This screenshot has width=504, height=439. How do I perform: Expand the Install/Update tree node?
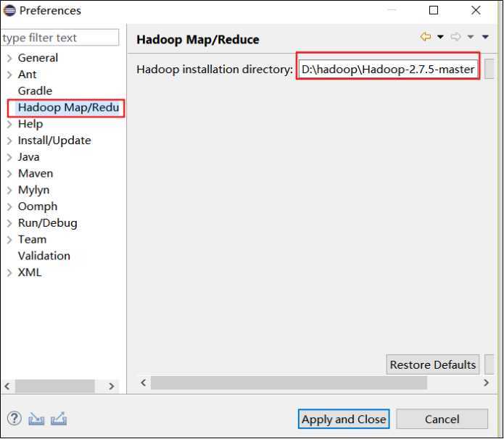coord(9,141)
